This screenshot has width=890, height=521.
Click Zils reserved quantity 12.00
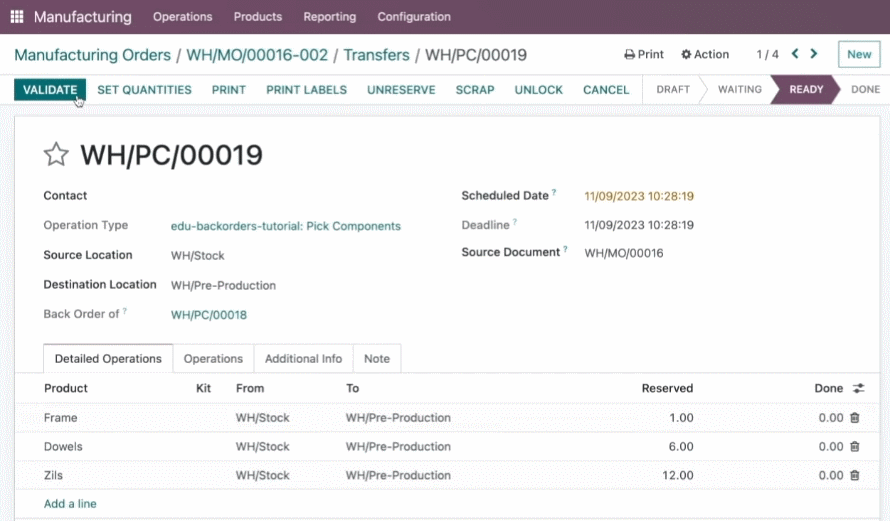678,476
